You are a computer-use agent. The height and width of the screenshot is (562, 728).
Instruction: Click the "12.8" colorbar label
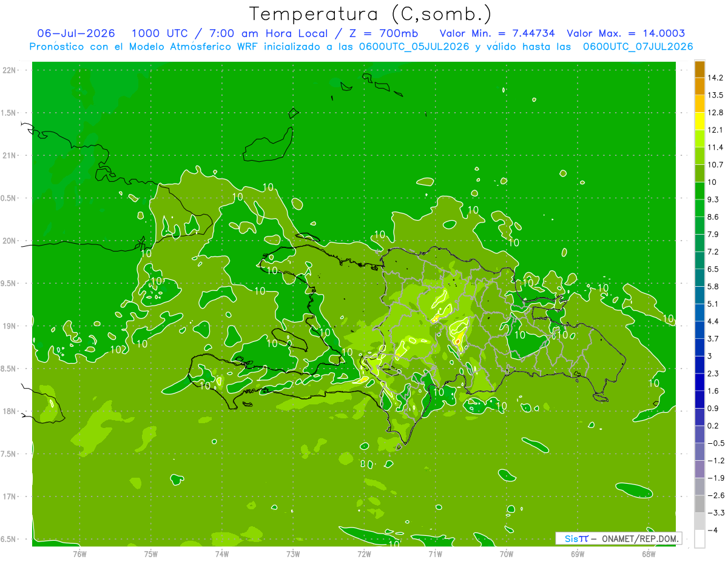click(x=715, y=112)
